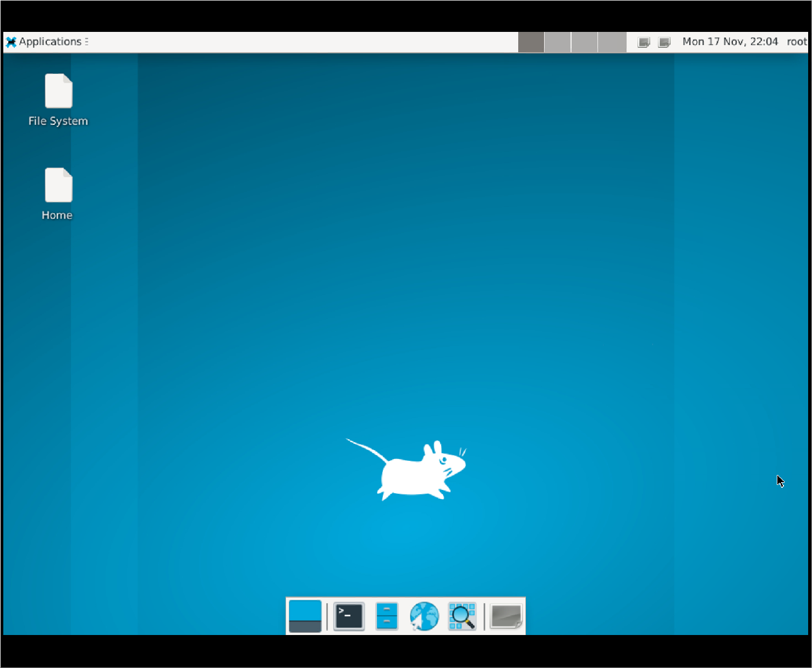Click the gray icon right of Application Finder
Viewport: 812px width, 668px height.
(506, 616)
